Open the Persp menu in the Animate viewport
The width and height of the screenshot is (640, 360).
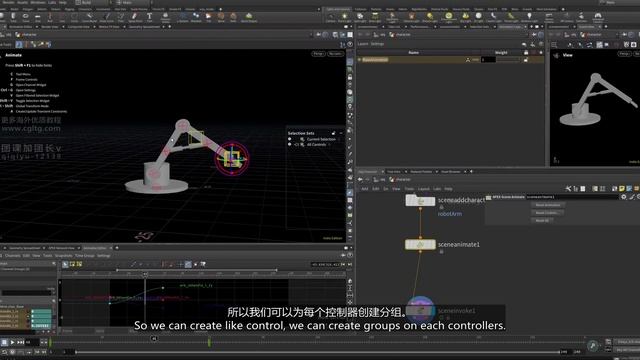[x=318, y=53]
